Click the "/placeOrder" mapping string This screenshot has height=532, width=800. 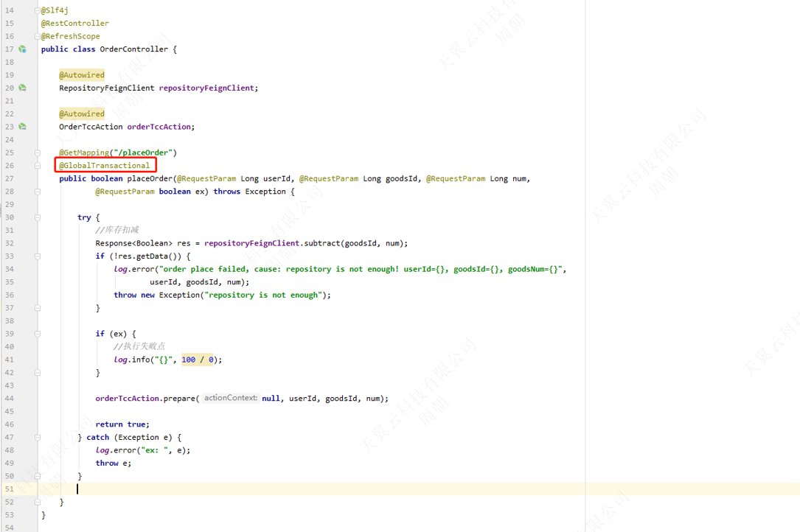click(x=143, y=153)
